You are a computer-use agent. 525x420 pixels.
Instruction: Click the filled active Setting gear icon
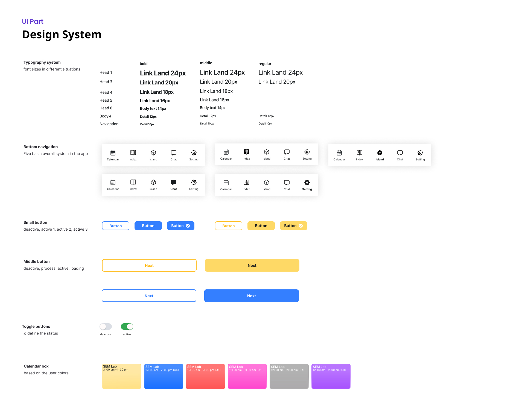(x=307, y=183)
